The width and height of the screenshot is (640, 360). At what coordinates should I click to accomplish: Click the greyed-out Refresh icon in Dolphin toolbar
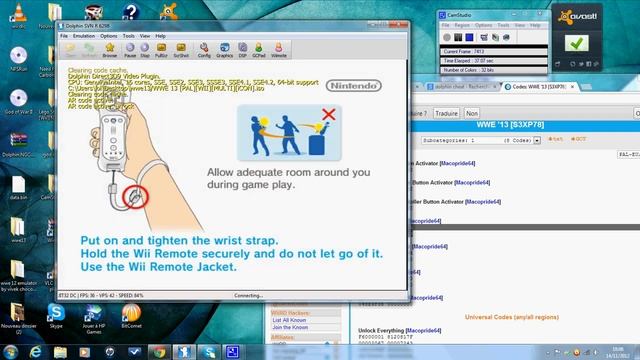[89, 50]
